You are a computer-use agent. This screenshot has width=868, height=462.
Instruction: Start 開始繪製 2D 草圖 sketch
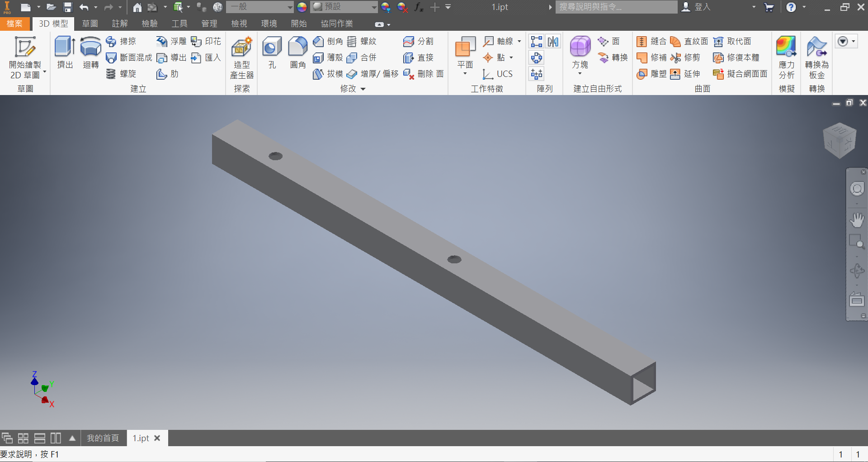tap(25, 57)
